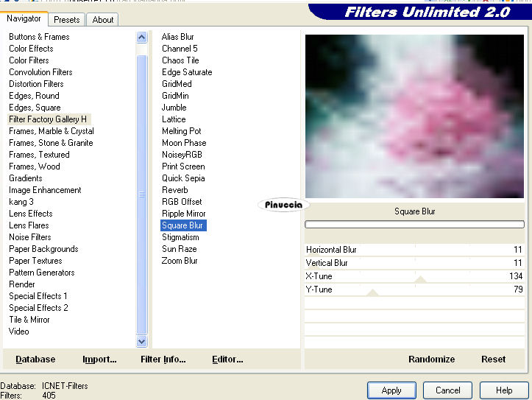Select Paper Textures category

click(35, 261)
